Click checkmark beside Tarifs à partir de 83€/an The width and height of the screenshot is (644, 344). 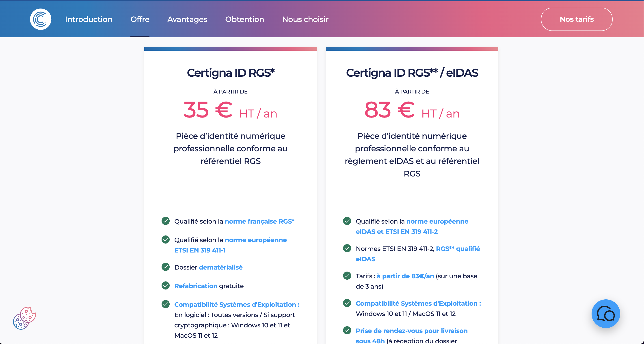(347, 276)
